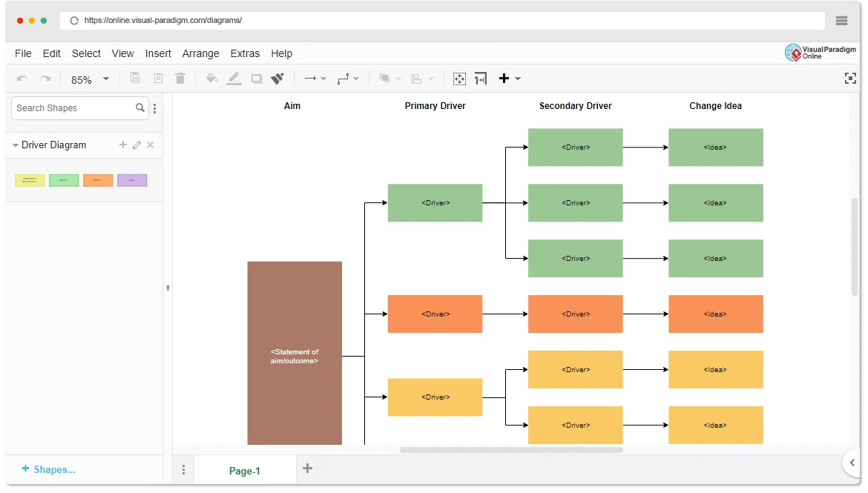
Task: Edit the Driver Diagram palette
Action: pos(137,145)
